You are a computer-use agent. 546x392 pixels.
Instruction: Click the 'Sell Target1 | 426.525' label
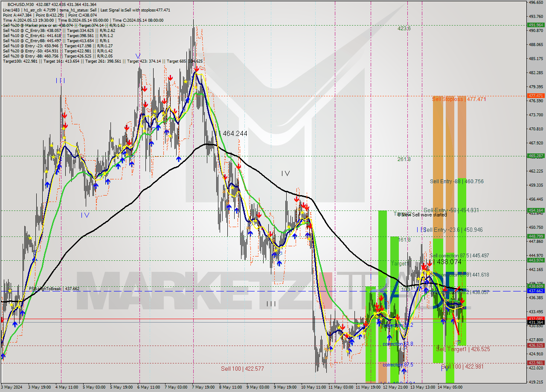(x=463, y=349)
